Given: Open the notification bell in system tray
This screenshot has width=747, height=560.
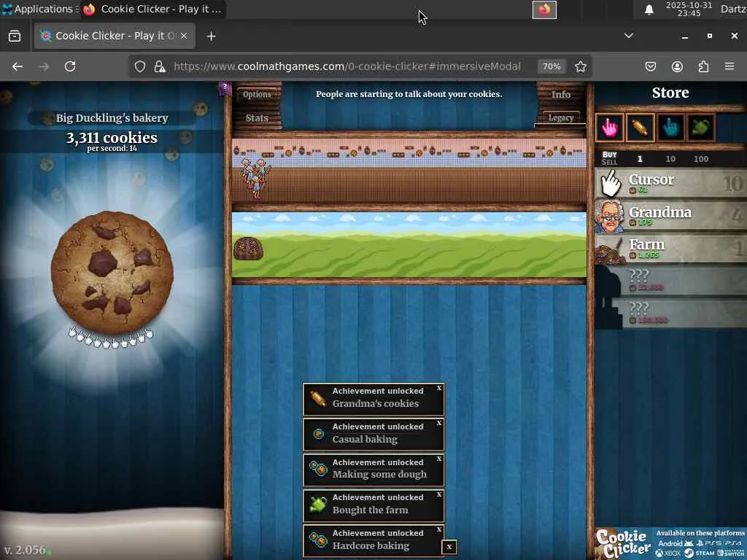Looking at the screenshot, I should [x=649, y=9].
